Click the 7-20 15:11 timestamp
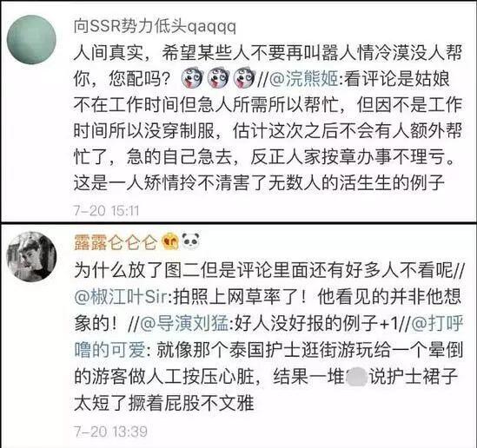The width and height of the screenshot is (477, 448). (106, 211)
